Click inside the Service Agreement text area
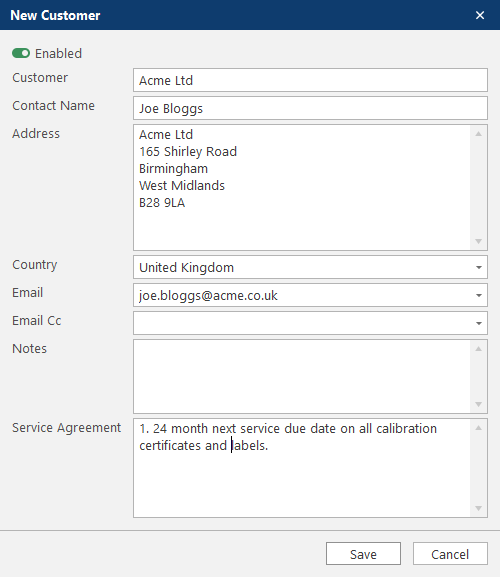 click(x=302, y=468)
